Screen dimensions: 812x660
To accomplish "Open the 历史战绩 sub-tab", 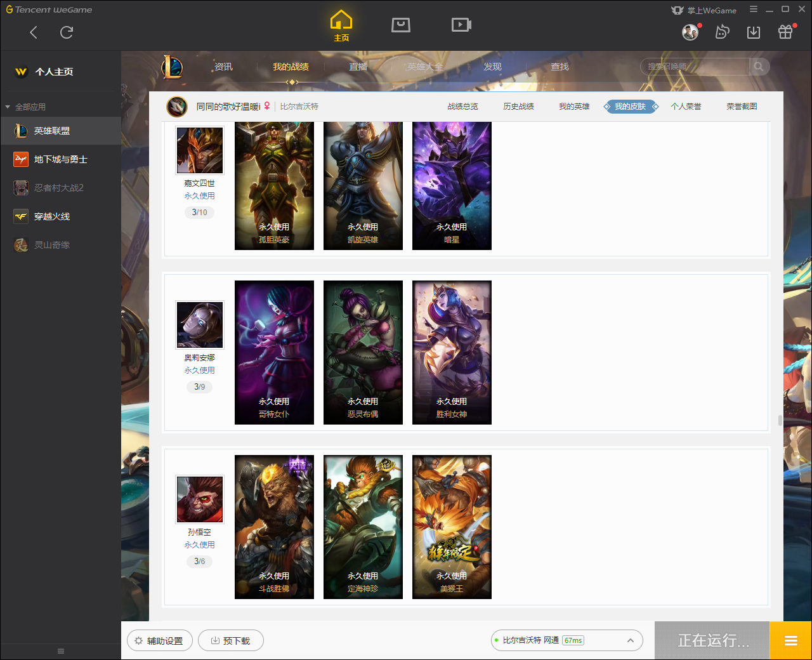I will [x=518, y=107].
